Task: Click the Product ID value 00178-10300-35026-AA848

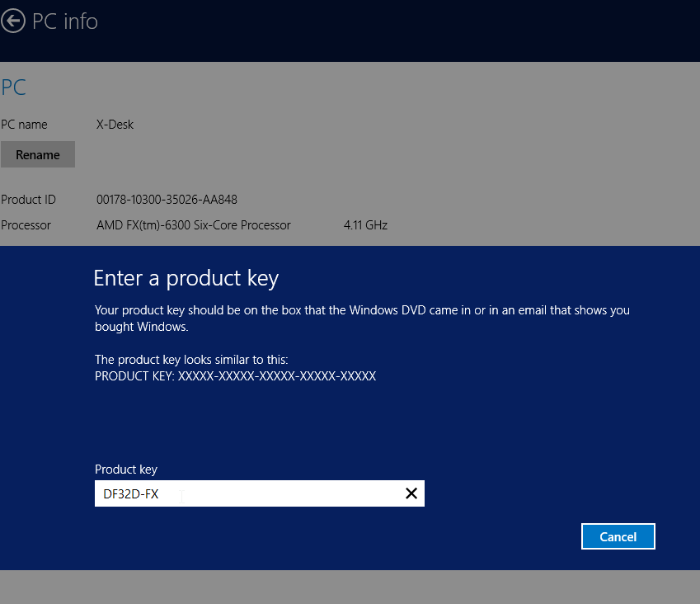Action: click(x=167, y=199)
